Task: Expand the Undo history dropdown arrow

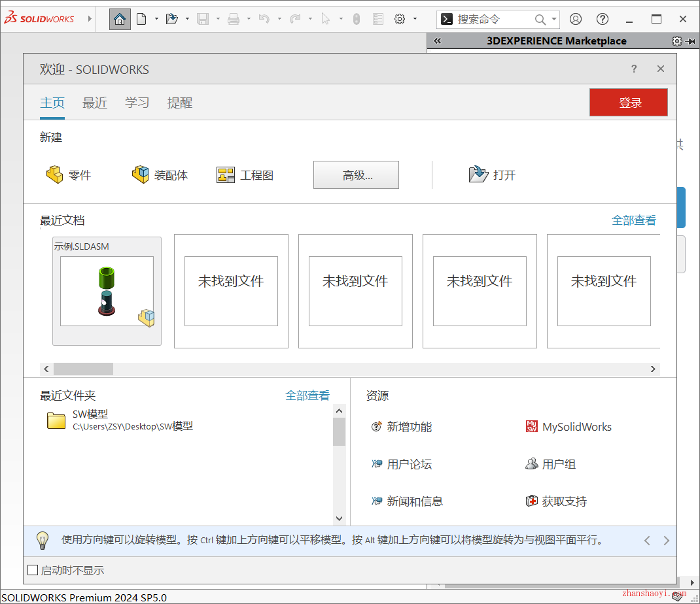Action: [x=279, y=19]
